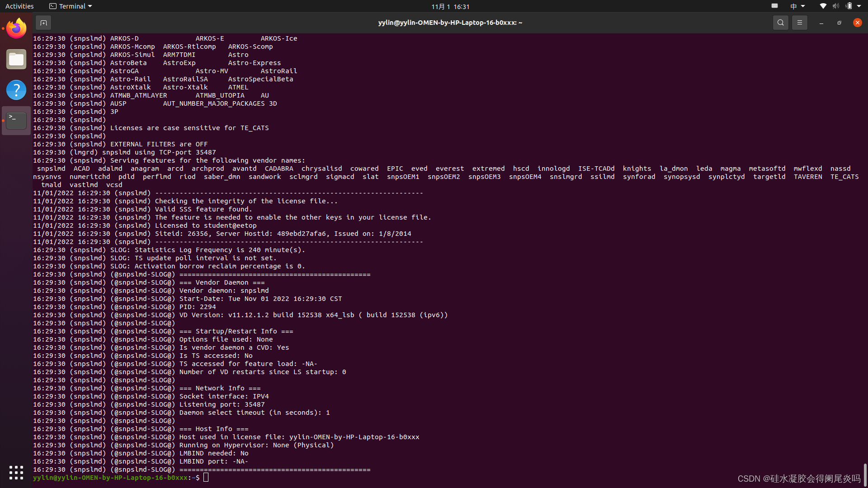The width and height of the screenshot is (868, 488).
Task: Click 'Is vendor daemon a CVD: Yes' line
Action: tap(161, 347)
